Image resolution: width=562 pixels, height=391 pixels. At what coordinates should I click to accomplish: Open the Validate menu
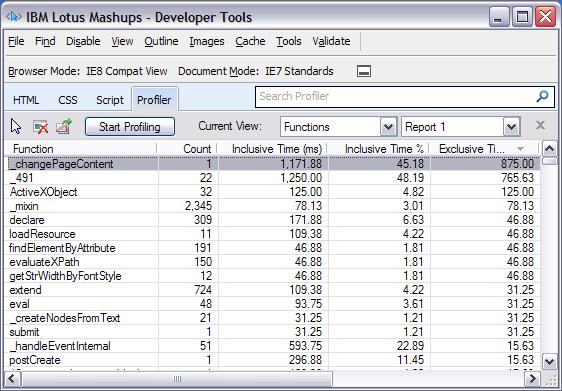331,41
